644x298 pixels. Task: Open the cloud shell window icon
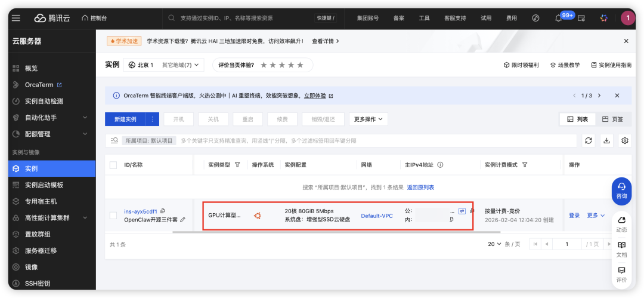point(581,18)
